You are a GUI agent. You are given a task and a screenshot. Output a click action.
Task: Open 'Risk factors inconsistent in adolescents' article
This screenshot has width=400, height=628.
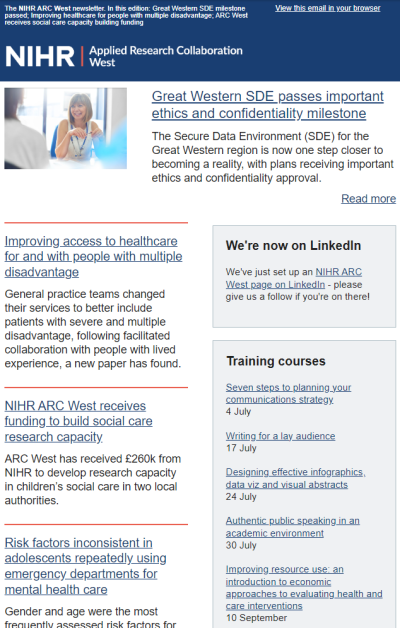click(86, 566)
